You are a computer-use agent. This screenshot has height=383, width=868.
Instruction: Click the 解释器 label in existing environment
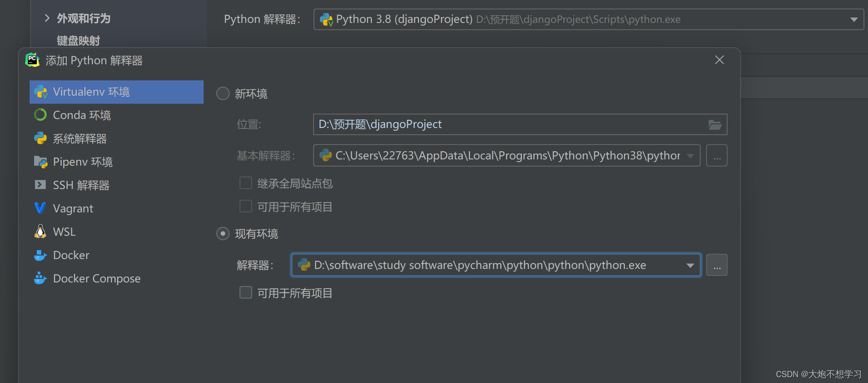[255, 265]
